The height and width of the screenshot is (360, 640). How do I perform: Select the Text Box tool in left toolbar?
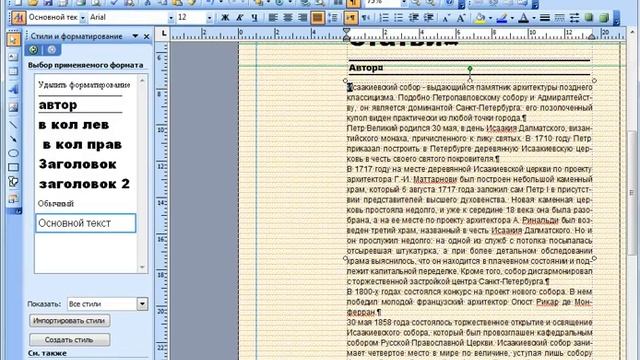pos(13,57)
